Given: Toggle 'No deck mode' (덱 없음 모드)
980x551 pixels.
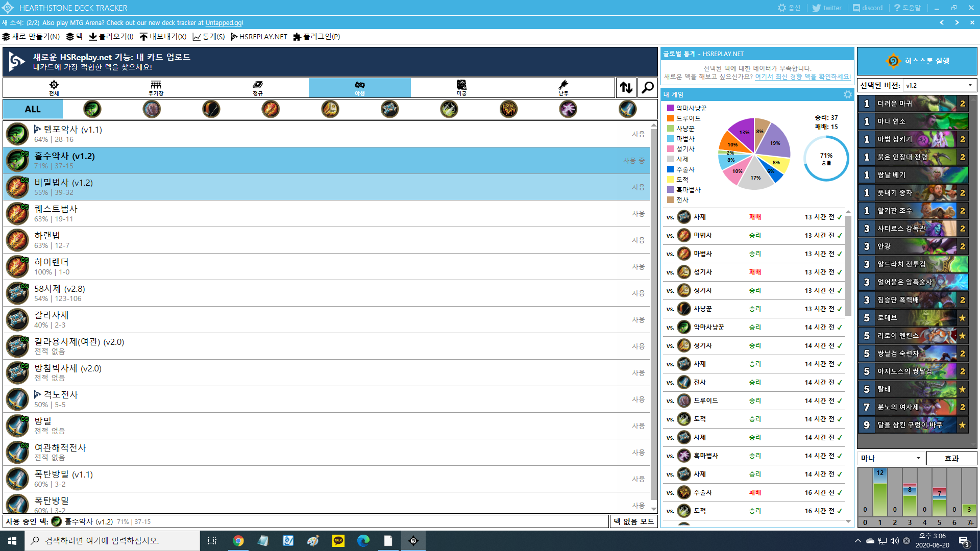Looking at the screenshot, I should tap(633, 521).
